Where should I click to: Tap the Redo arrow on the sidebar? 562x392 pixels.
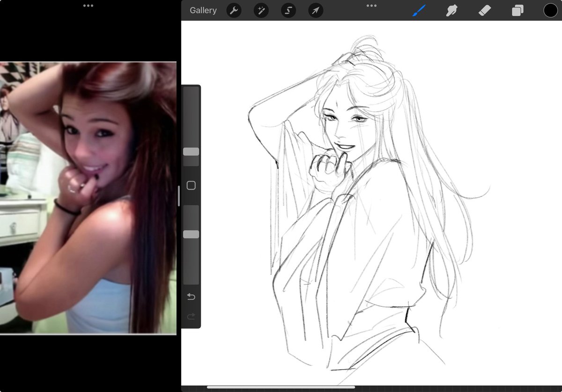191,316
